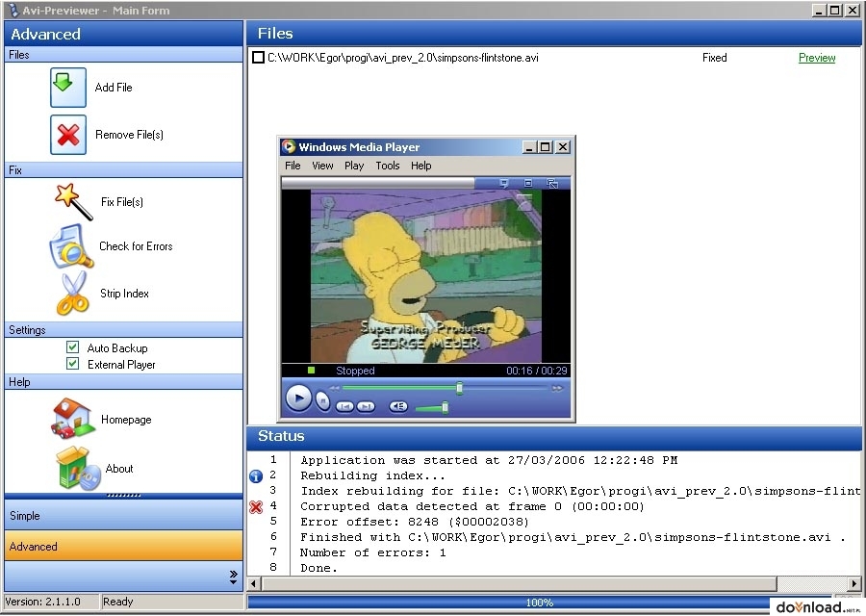Click Next track button in Media Player
The image size is (866, 616).
coord(365,406)
